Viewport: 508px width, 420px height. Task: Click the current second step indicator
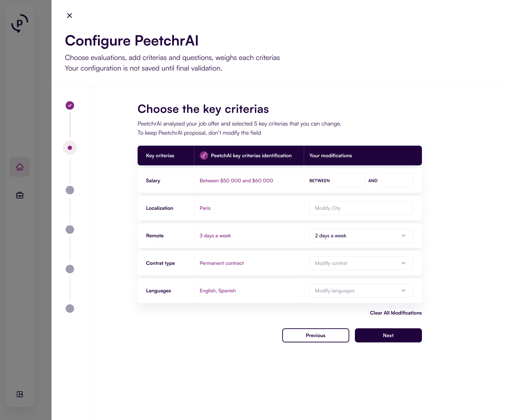pos(70,148)
